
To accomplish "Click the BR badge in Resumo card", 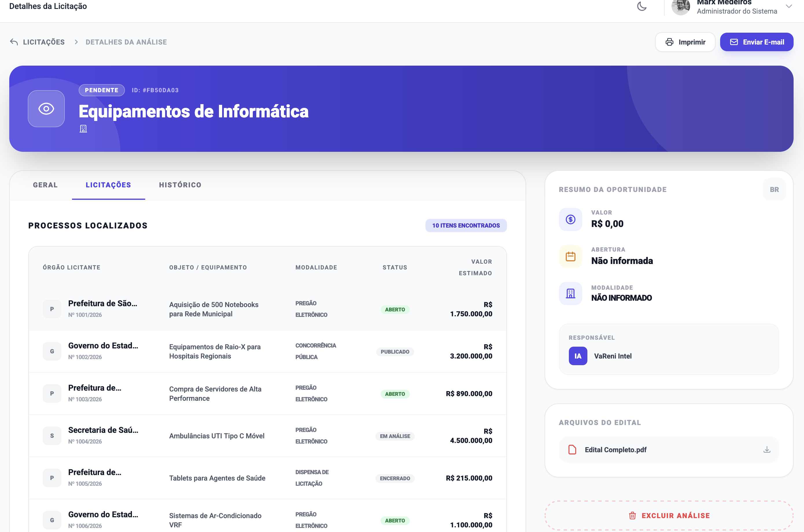I will tap(774, 190).
